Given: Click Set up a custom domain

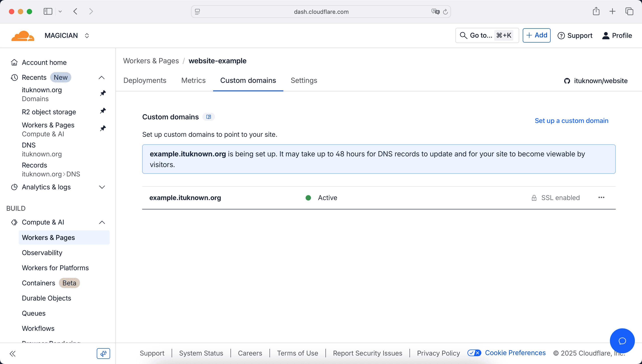Looking at the screenshot, I should [572, 121].
